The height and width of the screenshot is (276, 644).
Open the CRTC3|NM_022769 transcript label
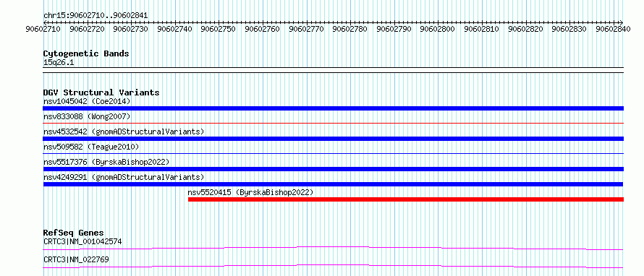coord(77,259)
